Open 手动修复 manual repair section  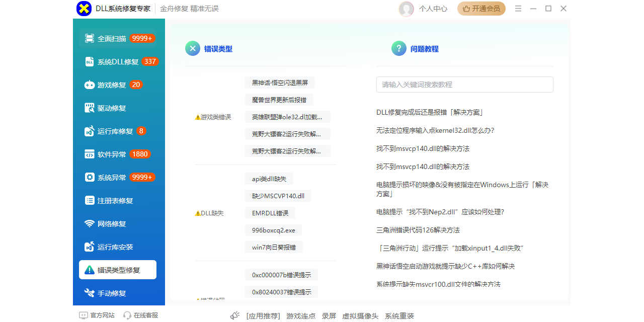pos(112,293)
